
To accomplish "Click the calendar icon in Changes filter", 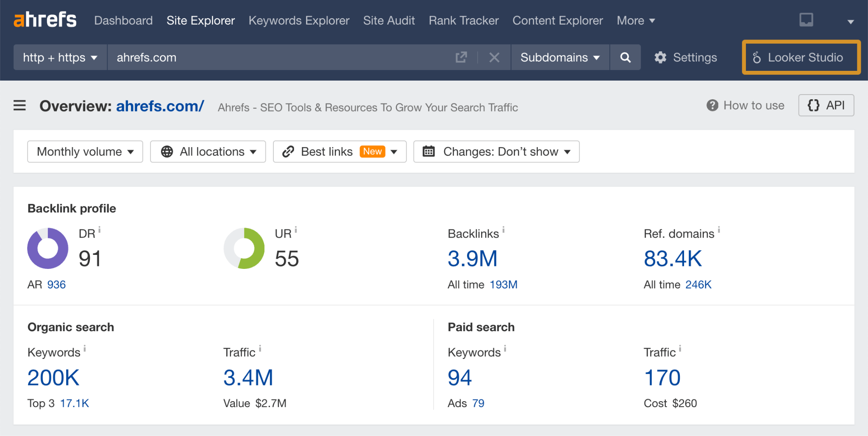I will [429, 151].
